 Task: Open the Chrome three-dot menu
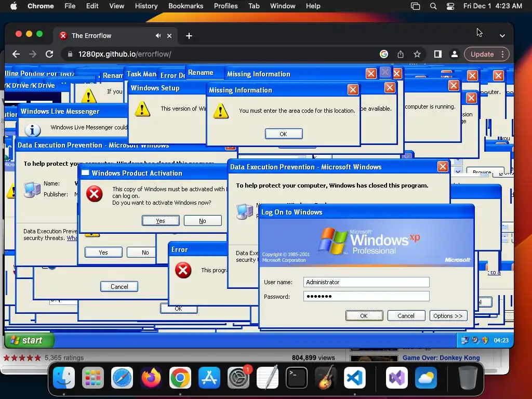tap(503, 54)
